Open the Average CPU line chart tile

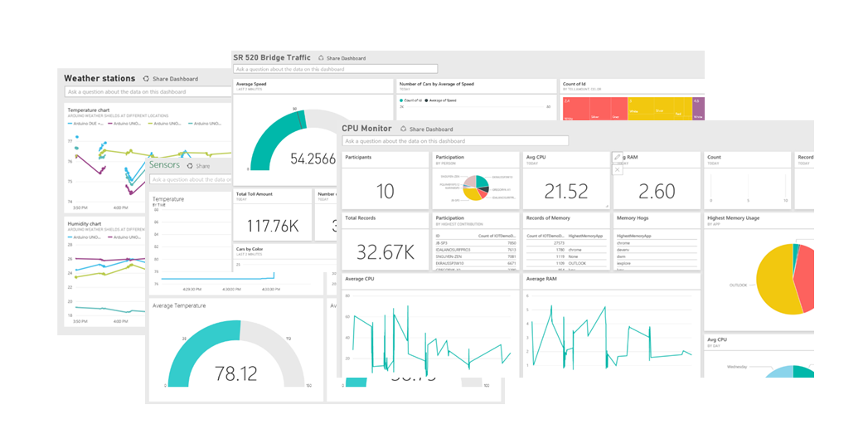click(x=430, y=326)
